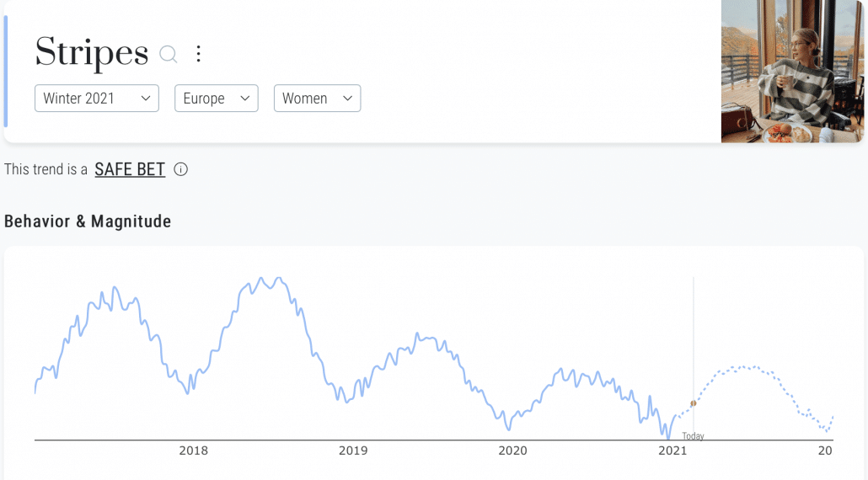Viewport: 868px width, 480px height.
Task: Click the 2020 label on chart axis
Action: pos(512,451)
